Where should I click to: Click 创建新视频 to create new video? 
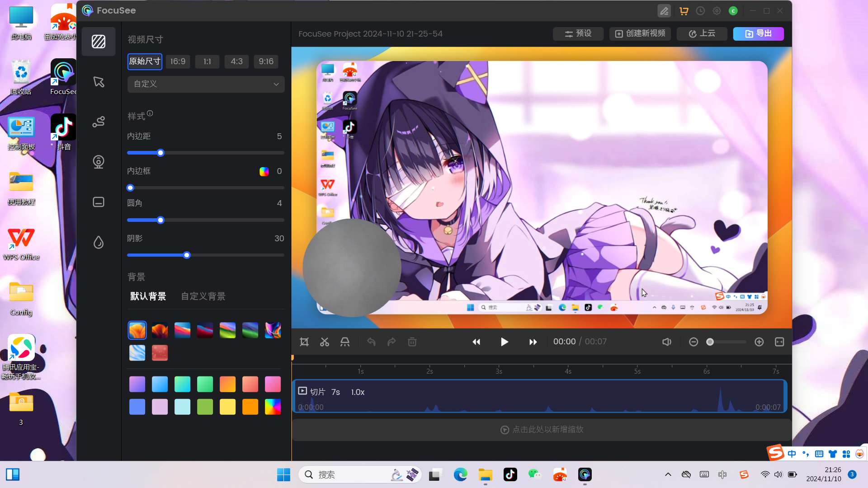pos(639,33)
